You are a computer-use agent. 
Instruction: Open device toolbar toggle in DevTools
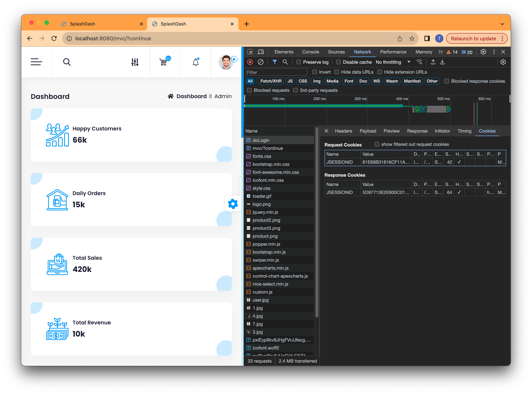coord(261,52)
